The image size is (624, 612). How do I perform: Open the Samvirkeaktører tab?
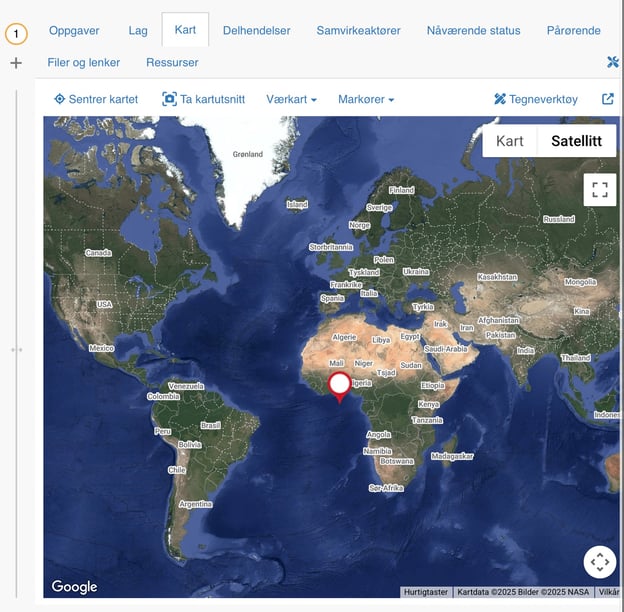(x=358, y=30)
